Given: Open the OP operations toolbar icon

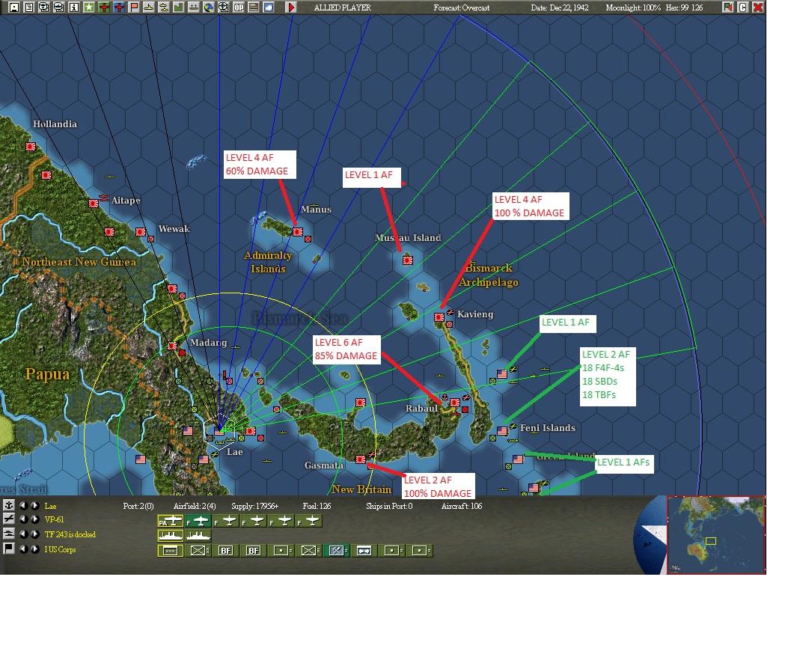Looking at the screenshot, I should click(239, 7).
